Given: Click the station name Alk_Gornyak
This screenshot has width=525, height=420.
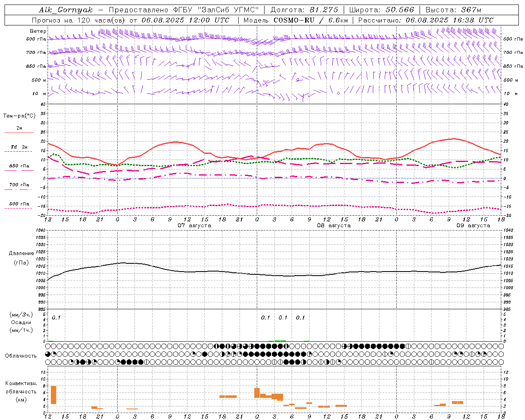Looking at the screenshot, I should coord(66,10).
